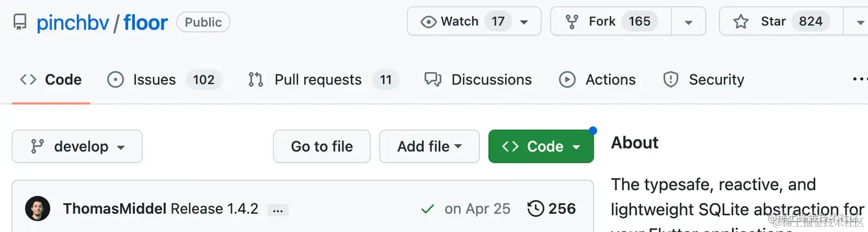This screenshot has height=232, width=868.
Task: Expand the Add file dropdown
Action: point(429,146)
